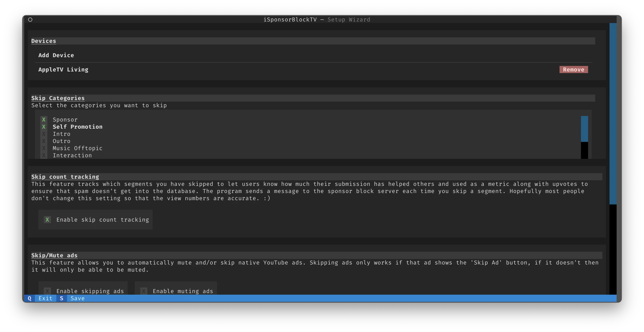644x332 pixels.
Task: Open the AppleTV Living device entry
Action: point(63,70)
